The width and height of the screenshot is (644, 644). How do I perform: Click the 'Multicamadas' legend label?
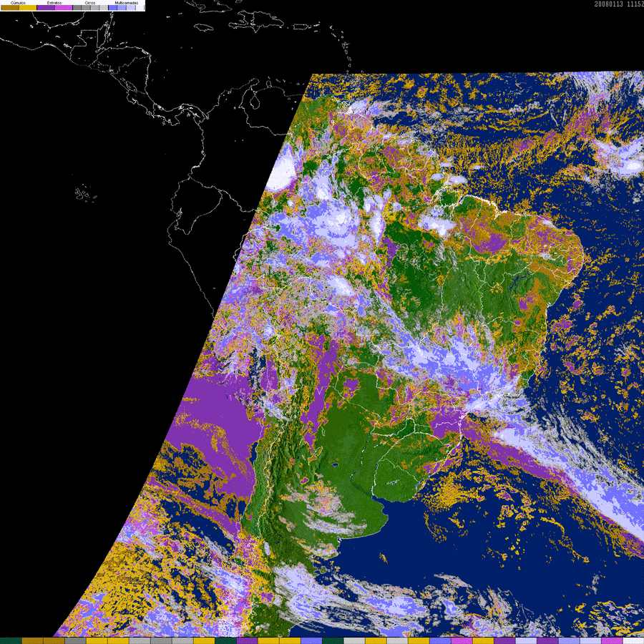127,3
